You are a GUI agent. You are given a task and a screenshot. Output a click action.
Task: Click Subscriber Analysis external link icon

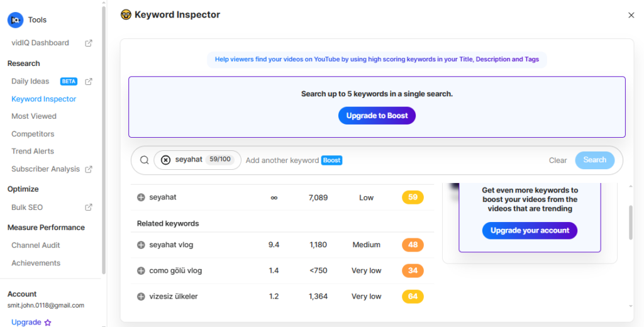[89, 169]
